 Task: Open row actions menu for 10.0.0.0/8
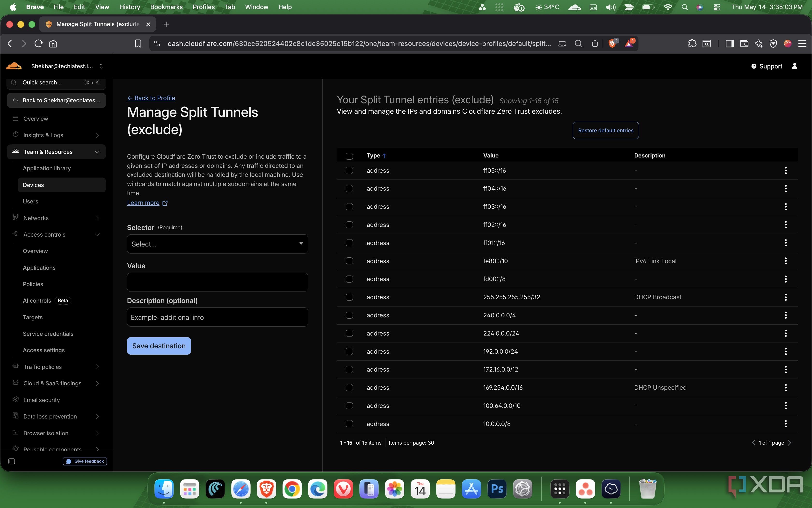(785, 424)
